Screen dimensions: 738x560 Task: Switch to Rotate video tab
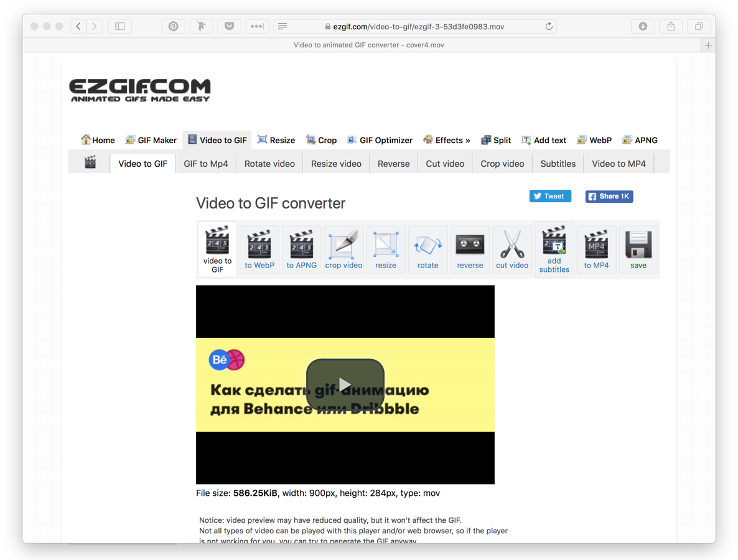(269, 163)
